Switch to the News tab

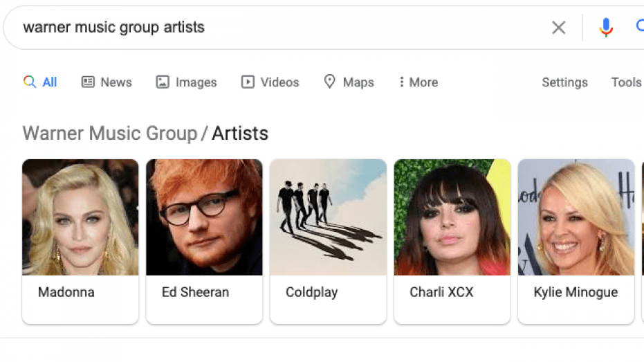[x=116, y=82]
